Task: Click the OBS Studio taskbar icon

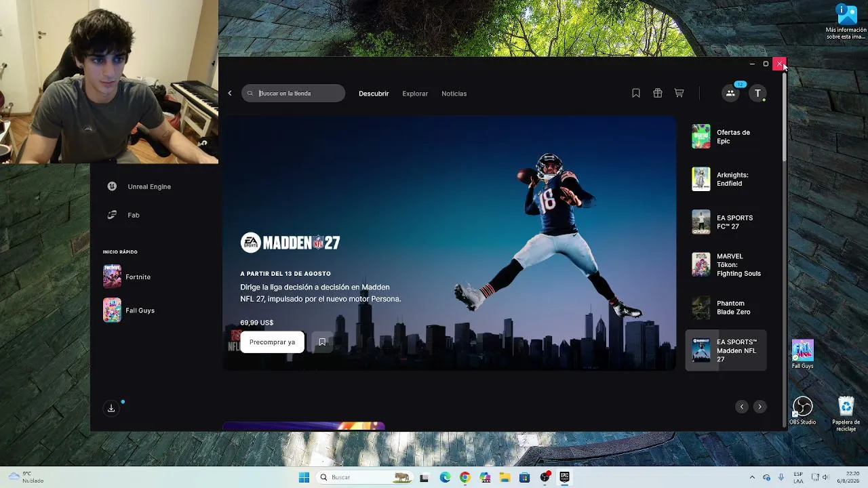Action: click(545, 477)
